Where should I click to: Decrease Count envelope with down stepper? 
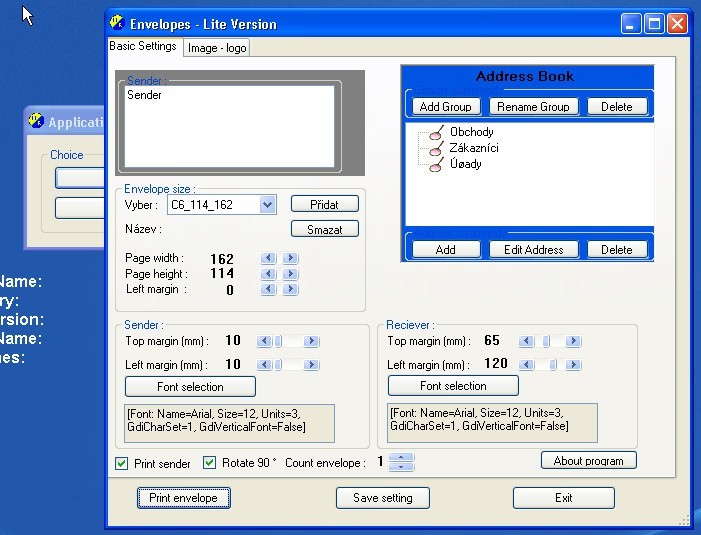401,467
